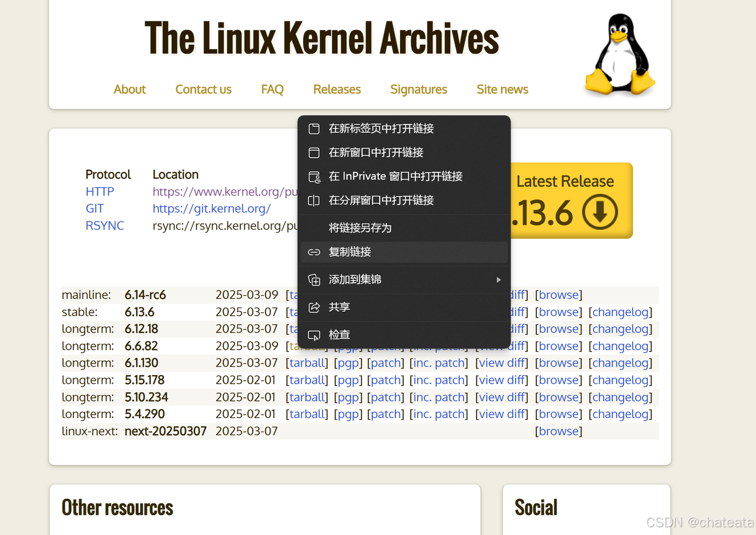Open the 添加到集锦 menu entry
756x535 pixels.
[x=404, y=280]
